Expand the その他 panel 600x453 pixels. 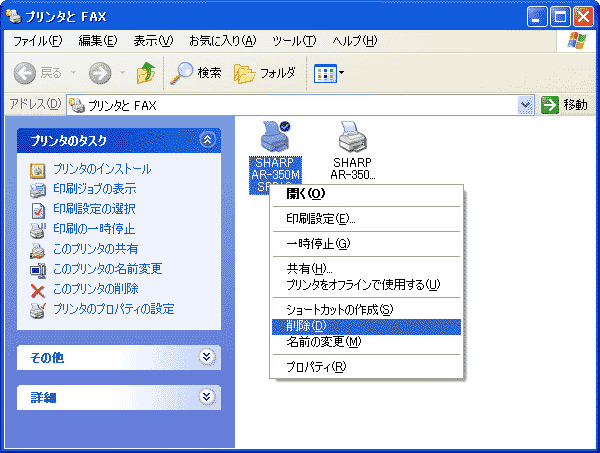pos(207,357)
